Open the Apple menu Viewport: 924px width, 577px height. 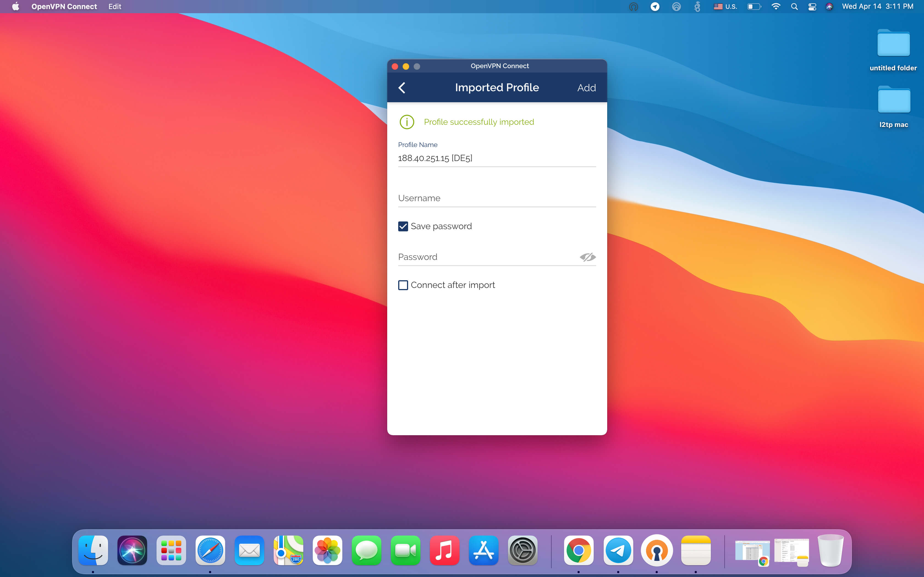16,7
